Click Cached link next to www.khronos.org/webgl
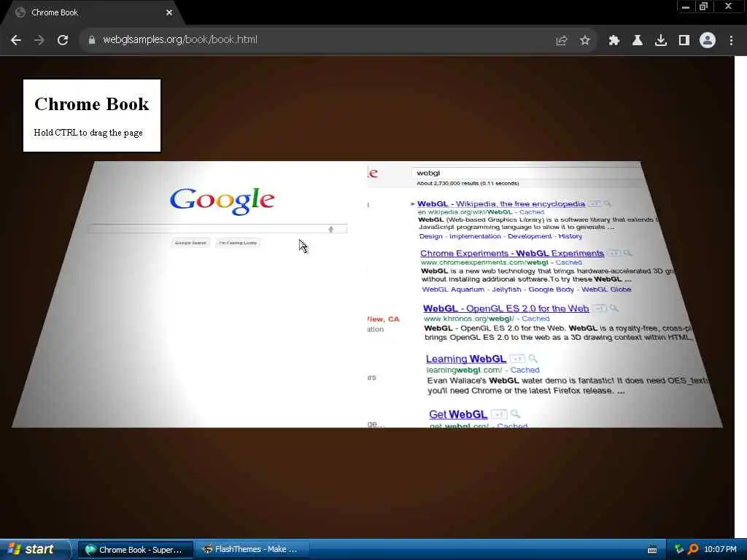This screenshot has height=560, width=747. [x=535, y=319]
